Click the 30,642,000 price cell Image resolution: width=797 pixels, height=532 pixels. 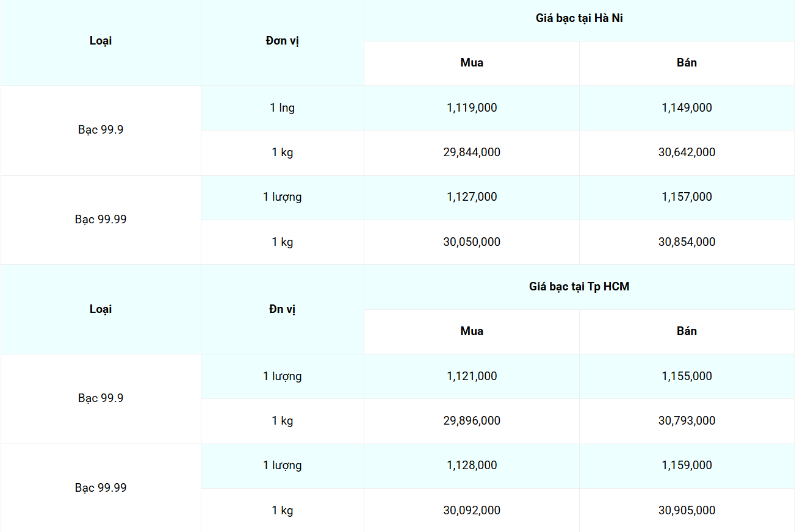click(x=687, y=153)
